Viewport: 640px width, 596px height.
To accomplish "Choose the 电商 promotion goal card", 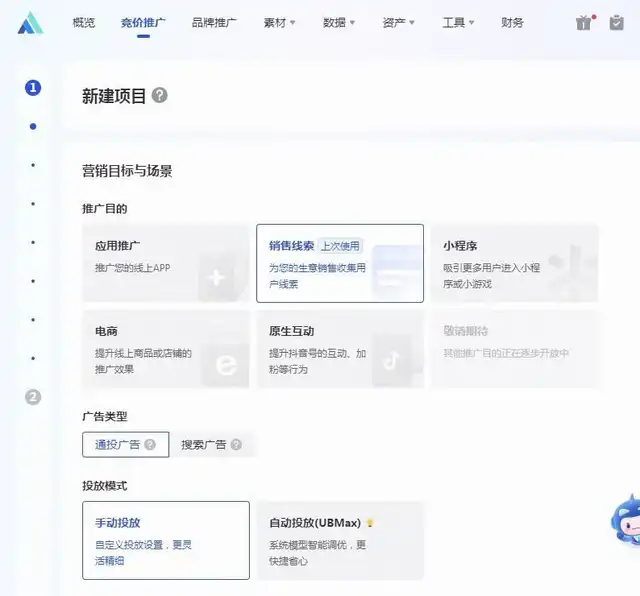I will point(166,348).
